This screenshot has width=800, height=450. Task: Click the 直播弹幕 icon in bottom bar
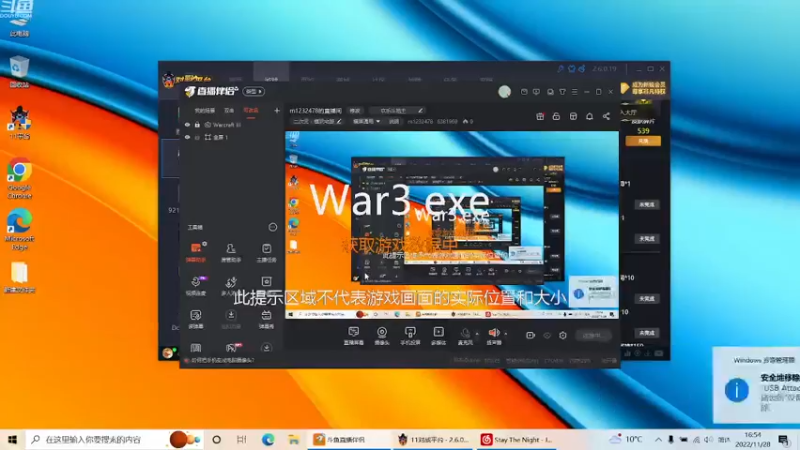pyautogui.click(x=353, y=336)
